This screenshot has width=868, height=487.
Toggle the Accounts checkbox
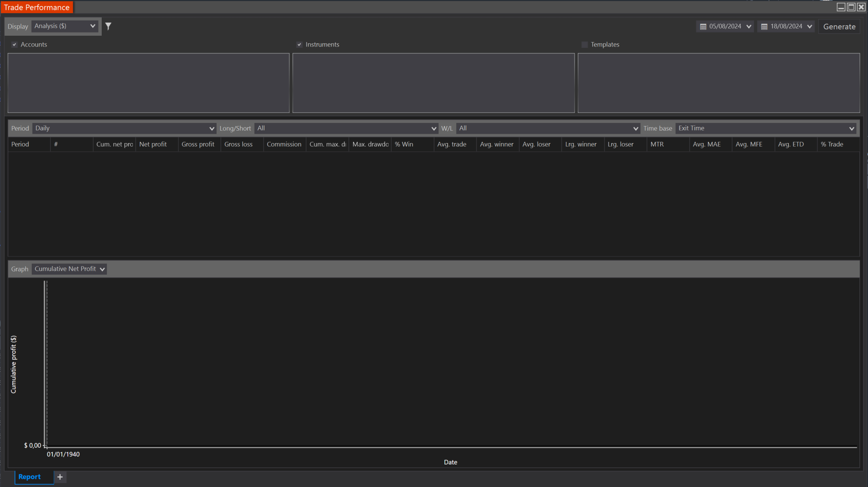14,45
